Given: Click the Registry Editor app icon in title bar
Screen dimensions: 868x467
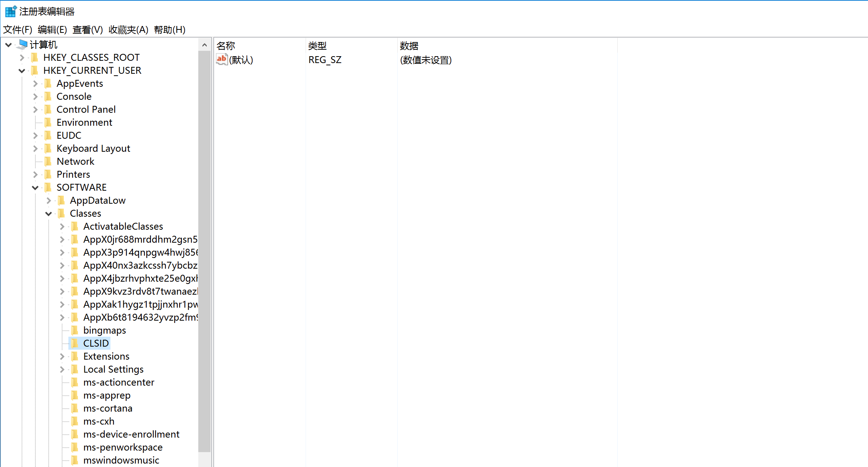Looking at the screenshot, I should [x=10, y=11].
